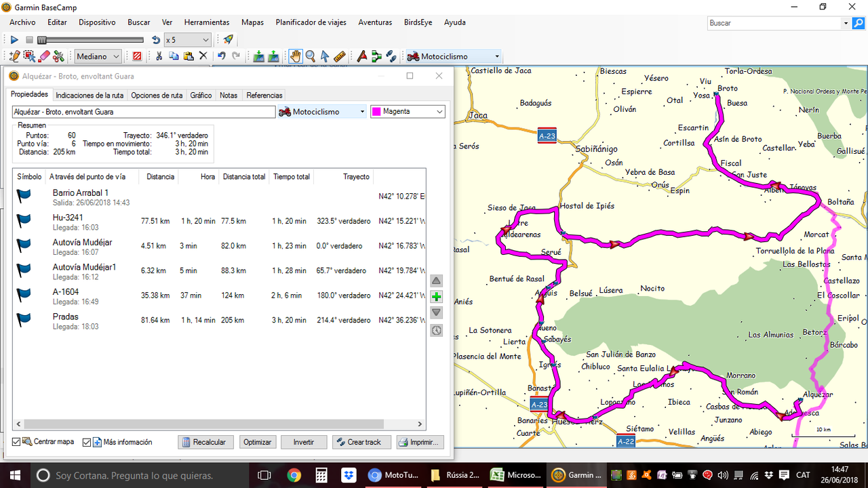This screenshot has width=868, height=488.
Task: Launch the rocket adventure icon in toolbar
Action: (x=228, y=40)
